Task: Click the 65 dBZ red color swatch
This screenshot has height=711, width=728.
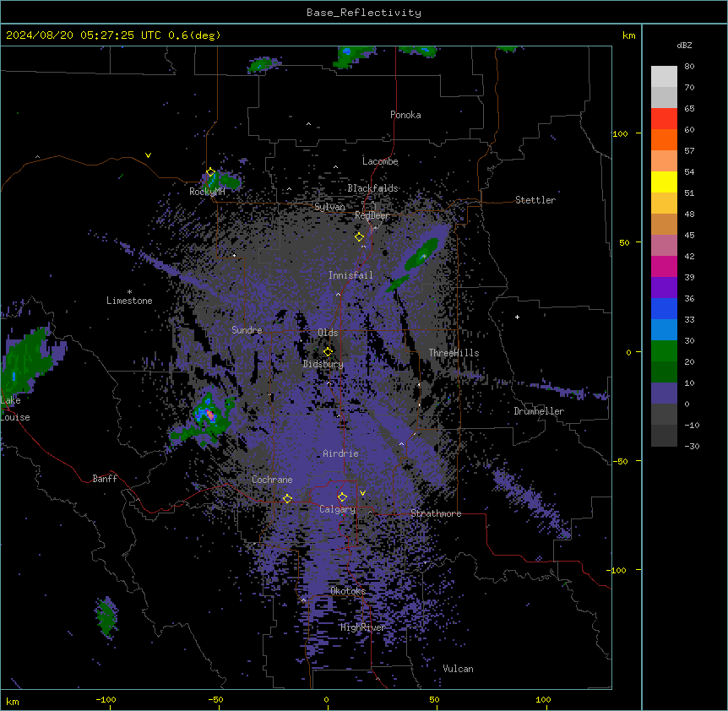Action: coord(664,118)
